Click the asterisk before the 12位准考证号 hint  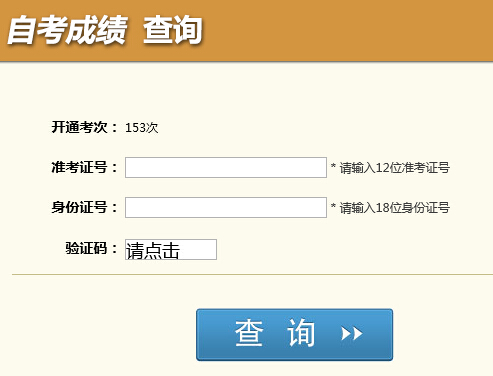click(333, 166)
